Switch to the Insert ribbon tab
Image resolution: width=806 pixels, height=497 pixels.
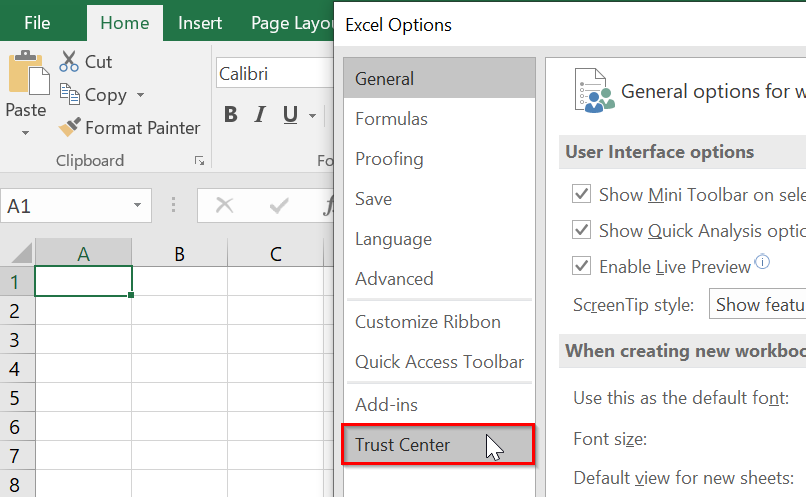(x=200, y=23)
